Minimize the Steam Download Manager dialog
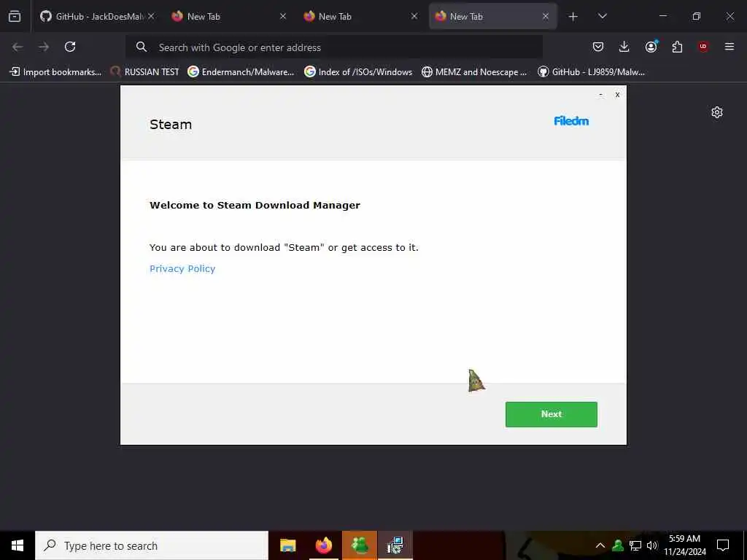 coord(601,95)
